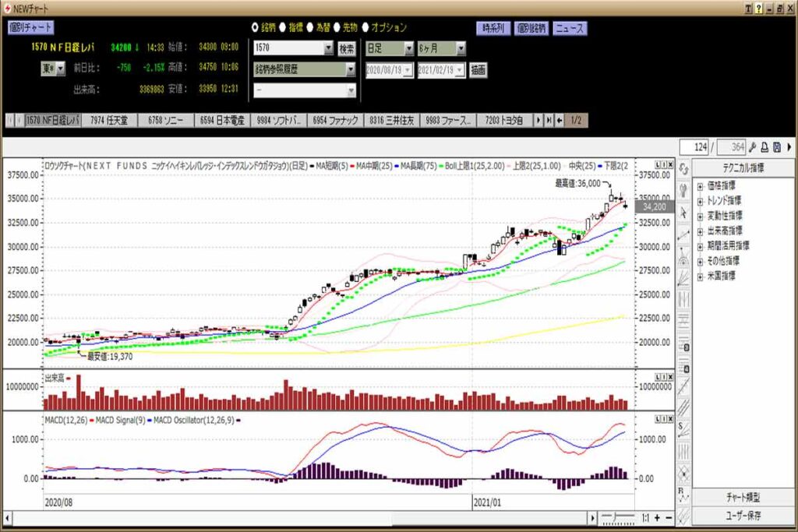Viewport: 798px width, 532px height.
Task: Click the chart zoom slider at the bottom
Action: click(617, 518)
